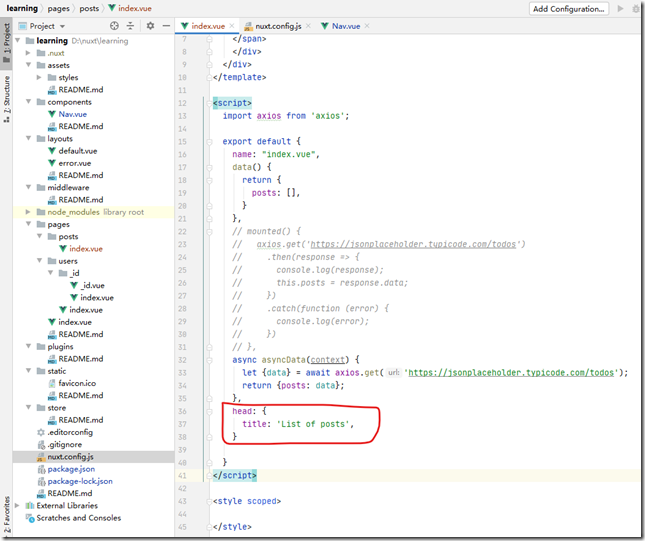
Task: Click index.vue in the breadcrumb bar
Action: pyautogui.click(x=135, y=8)
